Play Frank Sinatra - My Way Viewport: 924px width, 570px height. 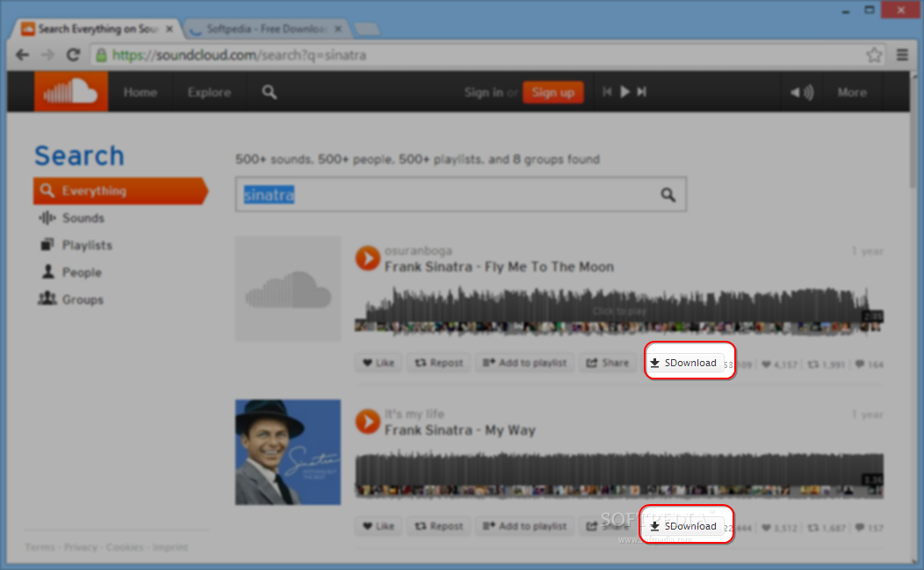pos(368,422)
